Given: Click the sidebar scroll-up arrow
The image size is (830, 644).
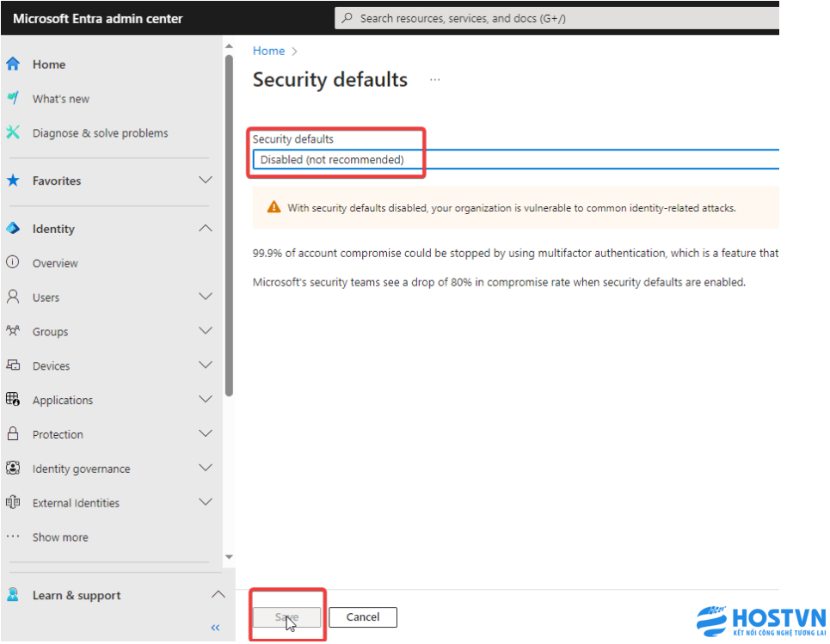Looking at the screenshot, I should pyautogui.click(x=229, y=46).
